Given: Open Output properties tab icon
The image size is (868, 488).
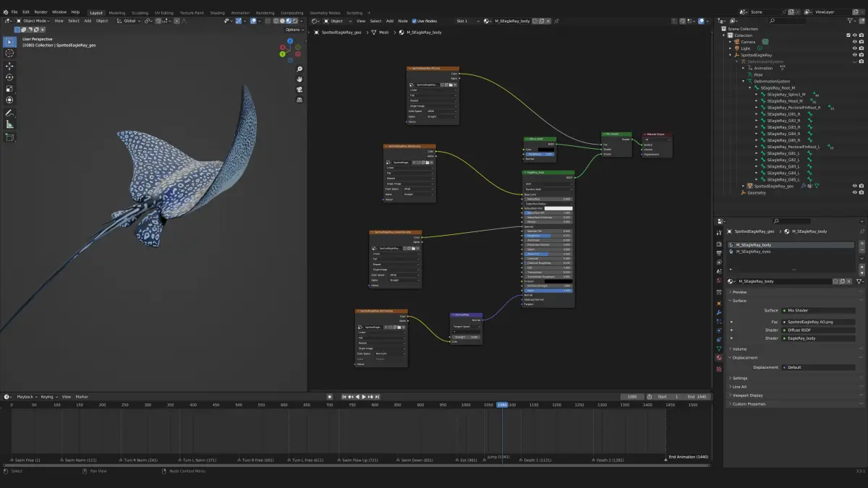Looking at the screenshot, I should pyautogui.click(x=718, y=253).
